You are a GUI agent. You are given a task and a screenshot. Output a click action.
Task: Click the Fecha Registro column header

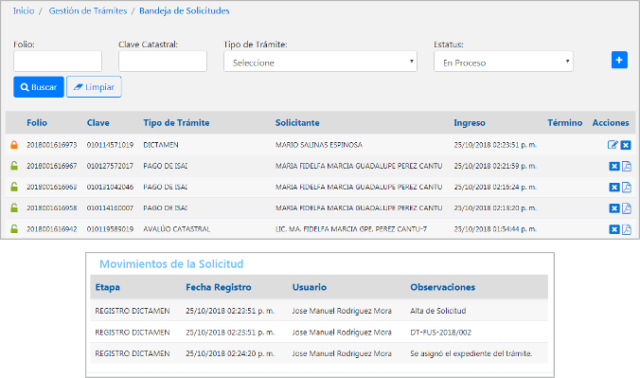click(218, 287)
